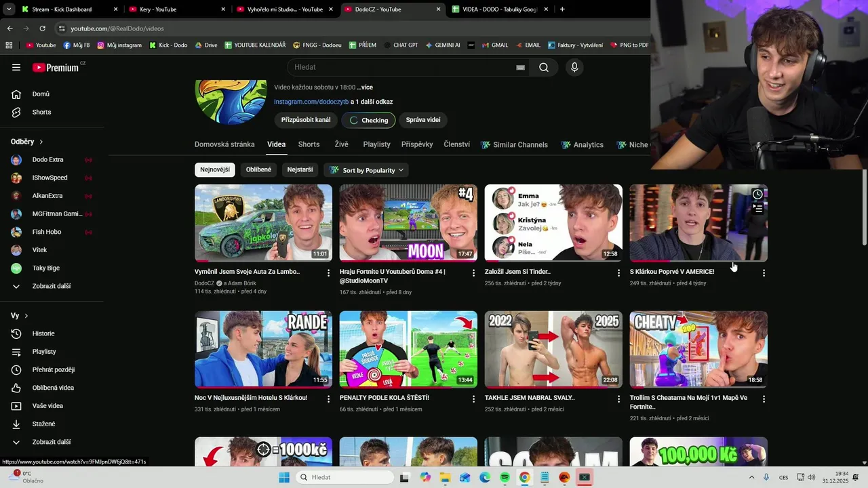This screenshot has width=868, height=488.
Task: Open the Apps grid in bookmarks bar
Action: pyautogui.click(x=9, y=45)
